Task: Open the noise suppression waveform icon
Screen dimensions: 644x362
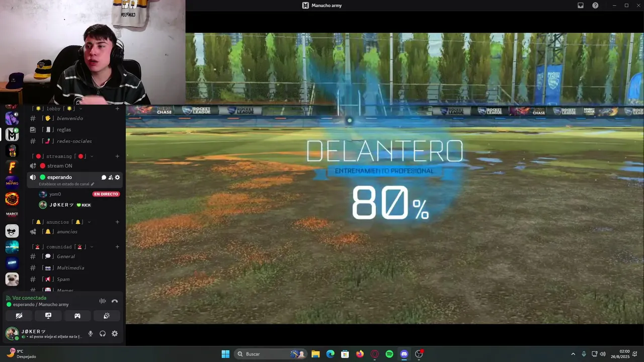Action: point(103,301)
